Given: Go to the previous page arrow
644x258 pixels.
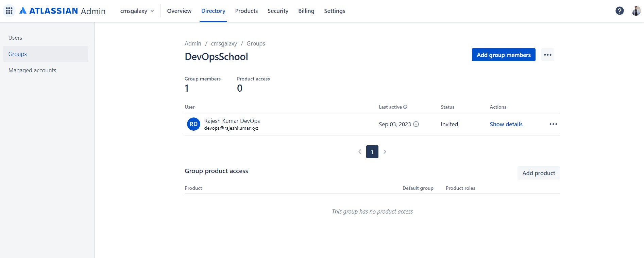Looking at the screenshot, I should pyautogui.click(x=360, y=152).
